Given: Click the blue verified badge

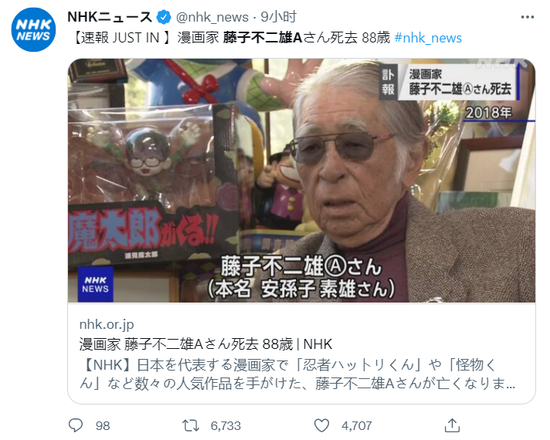Looking at the screenshot, I should pyautogui.click(x=163, y=17).
